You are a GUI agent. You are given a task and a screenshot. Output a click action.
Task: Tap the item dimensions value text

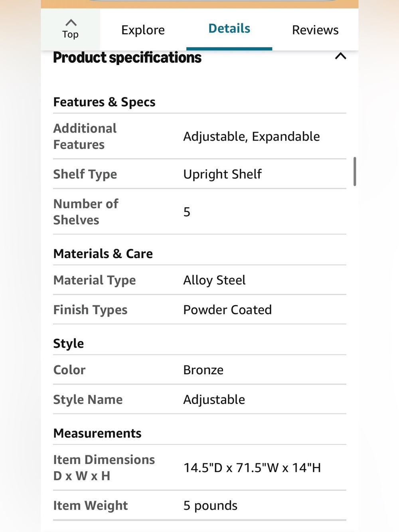[252, 468]
